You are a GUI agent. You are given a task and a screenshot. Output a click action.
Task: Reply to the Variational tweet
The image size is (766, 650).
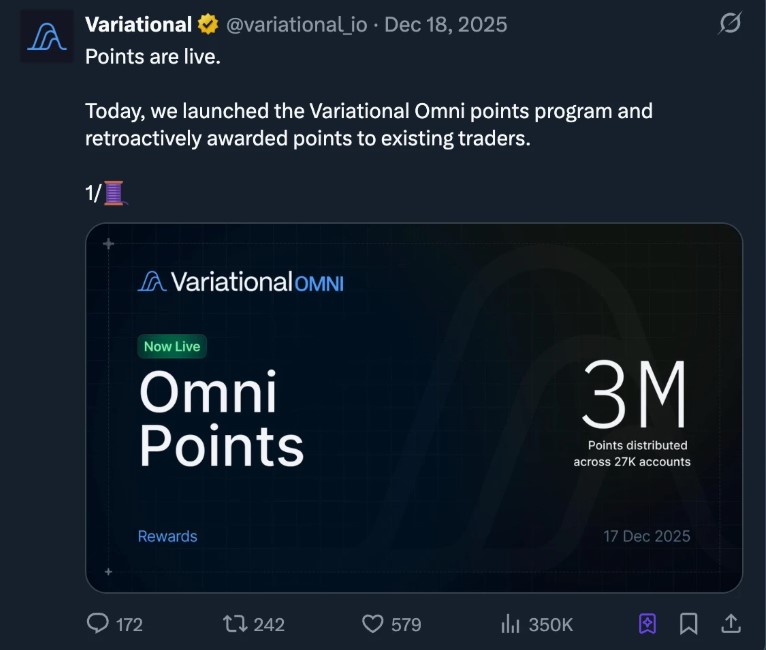(x=99, y=624)
